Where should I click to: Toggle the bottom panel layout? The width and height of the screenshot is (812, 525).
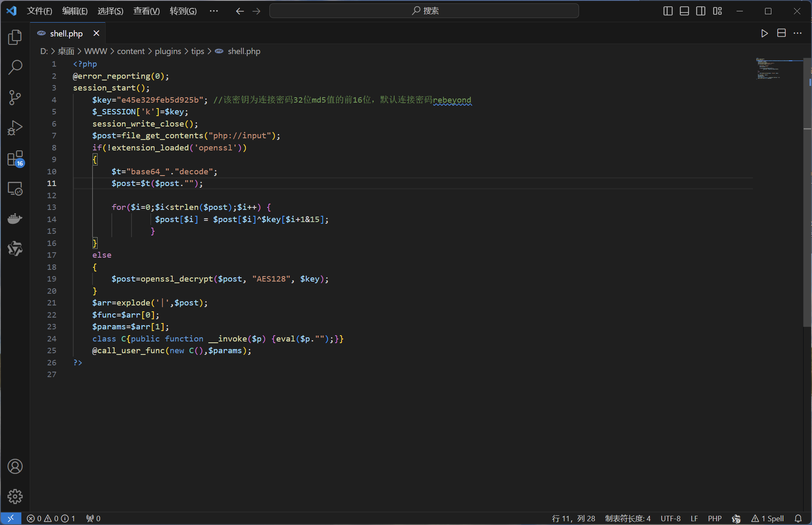pos(684,11)
